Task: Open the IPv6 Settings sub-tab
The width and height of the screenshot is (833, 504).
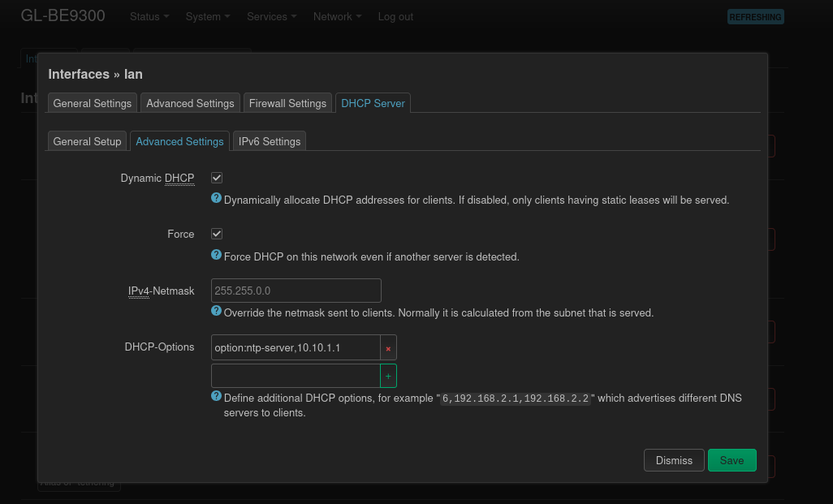Action: (269, 141)
